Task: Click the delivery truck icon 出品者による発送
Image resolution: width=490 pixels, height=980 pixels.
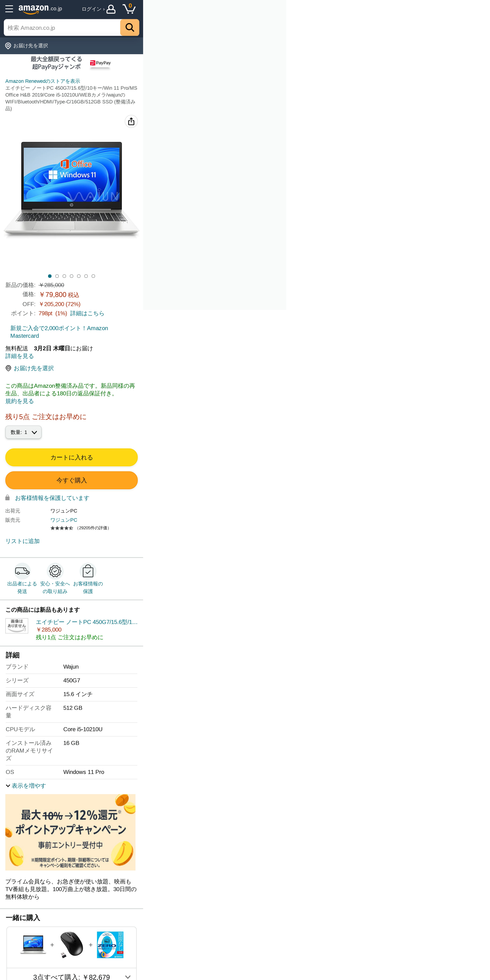Action: (22, 571)
